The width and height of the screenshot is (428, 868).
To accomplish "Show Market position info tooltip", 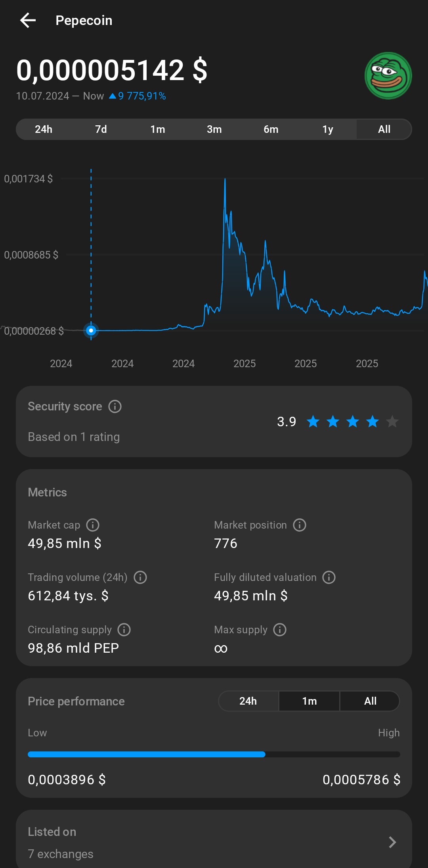I will (300, 525).
